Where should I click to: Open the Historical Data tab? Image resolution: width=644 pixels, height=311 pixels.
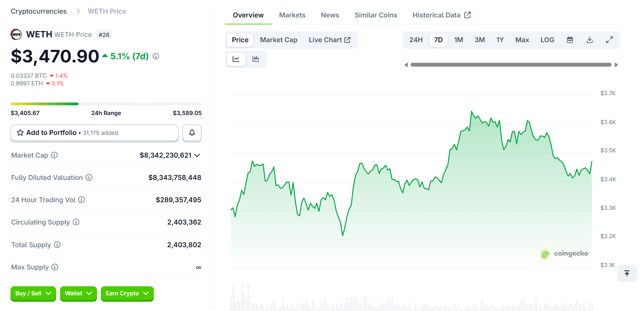[442, 15]
